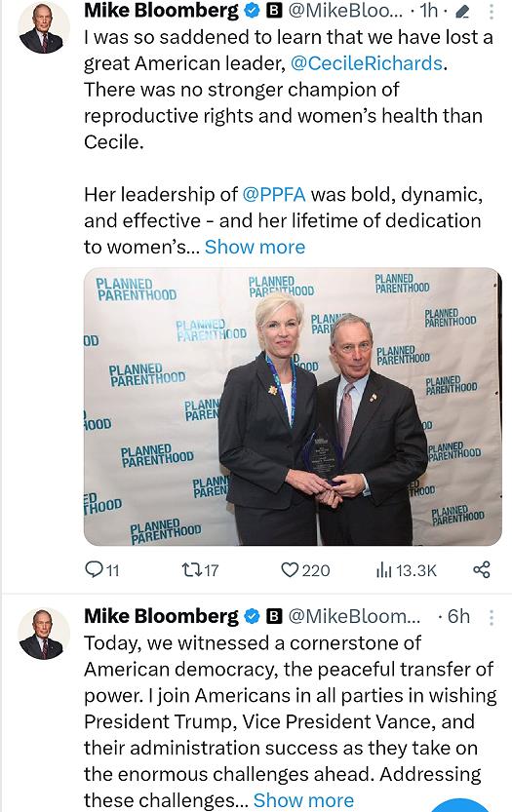Expand first tweet with Show more

(x=255, y=247)
